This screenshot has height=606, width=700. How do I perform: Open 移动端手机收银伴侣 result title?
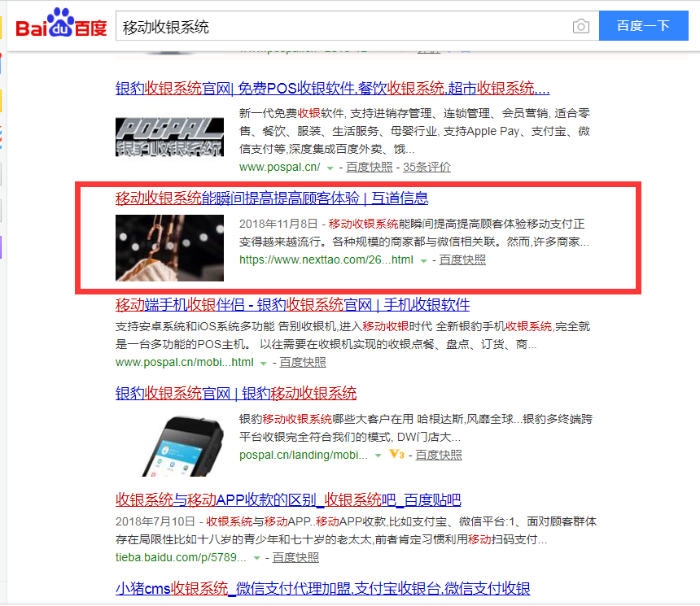click(292, 305)
